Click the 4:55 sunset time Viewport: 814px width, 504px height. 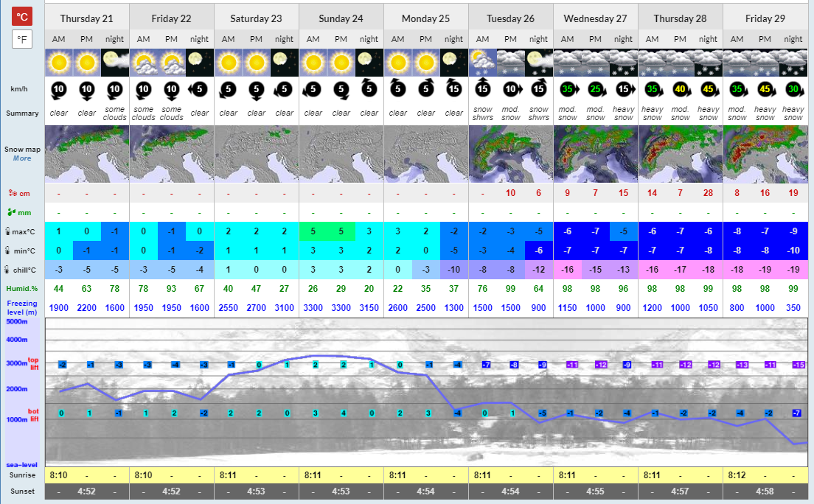pos(596,491)
